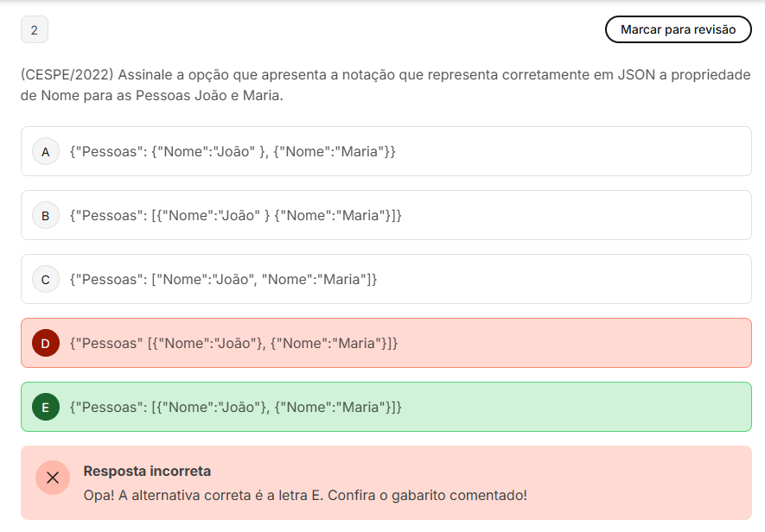The height and width of the screenshot is (532, 765).
Task: Click the Marcar para revisão button
Action: coord(679,29)
